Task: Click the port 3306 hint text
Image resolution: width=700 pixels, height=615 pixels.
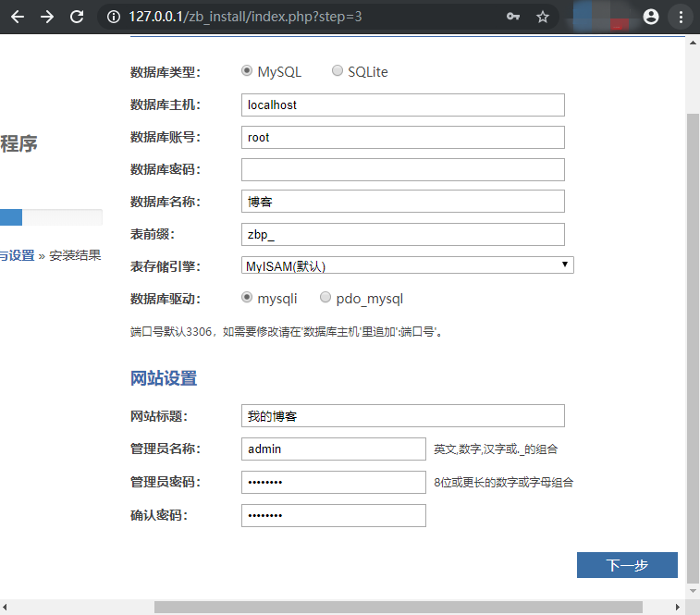Action: point(286,332)
